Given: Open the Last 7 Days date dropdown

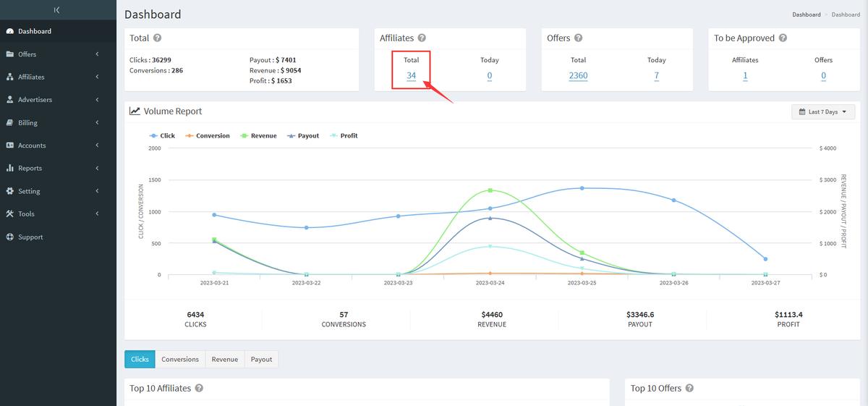Looking at the screenshot, I should tap(823, 112).
